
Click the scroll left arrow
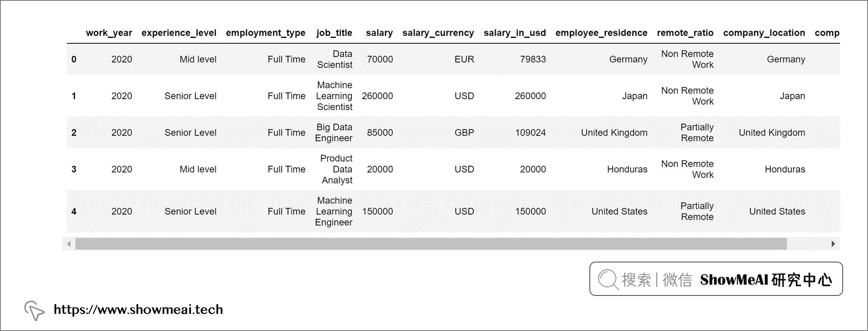(69, 244)
